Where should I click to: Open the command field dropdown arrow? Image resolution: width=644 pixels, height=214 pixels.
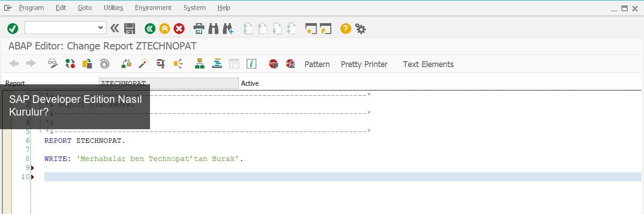click(101, 28)
